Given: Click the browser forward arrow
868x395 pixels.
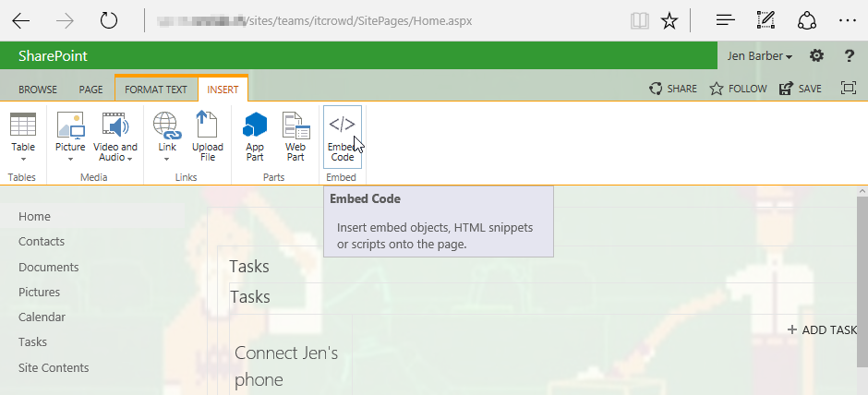Looking at the screenshot, I should 65,21.
